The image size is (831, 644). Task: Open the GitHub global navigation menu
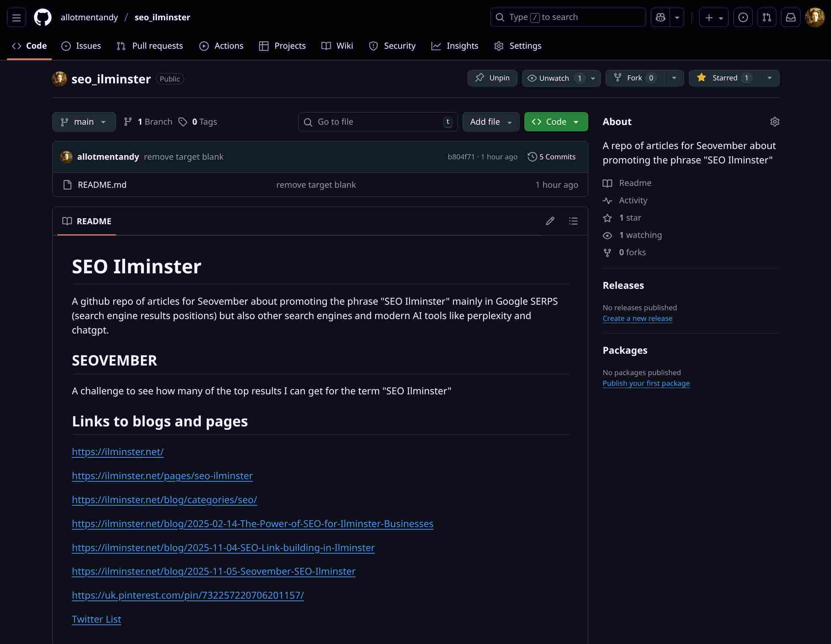15,17
